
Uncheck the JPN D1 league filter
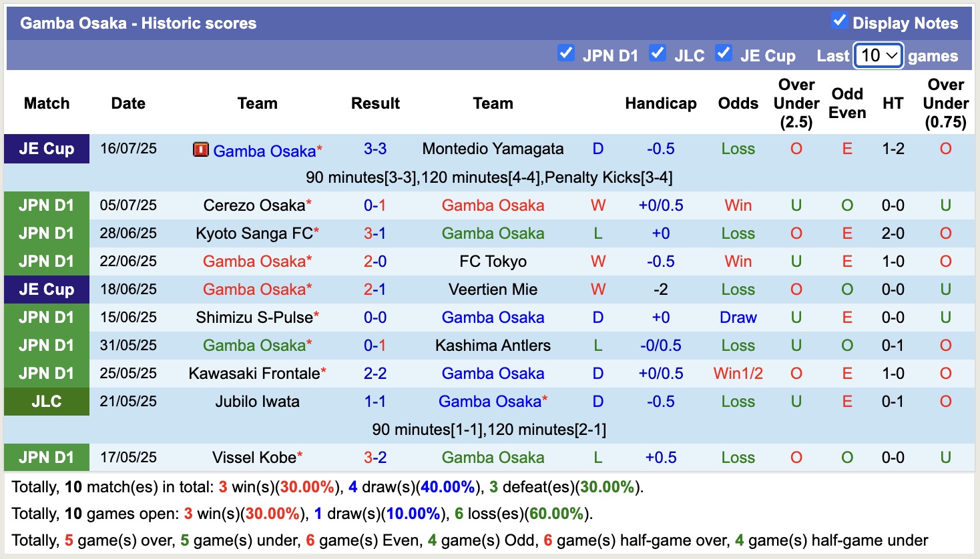click(565, 53)
